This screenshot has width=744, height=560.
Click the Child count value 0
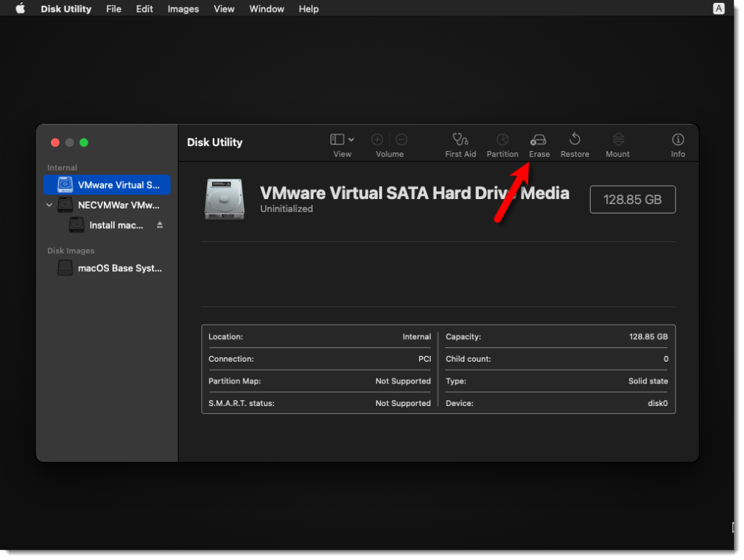pos(666,359)
